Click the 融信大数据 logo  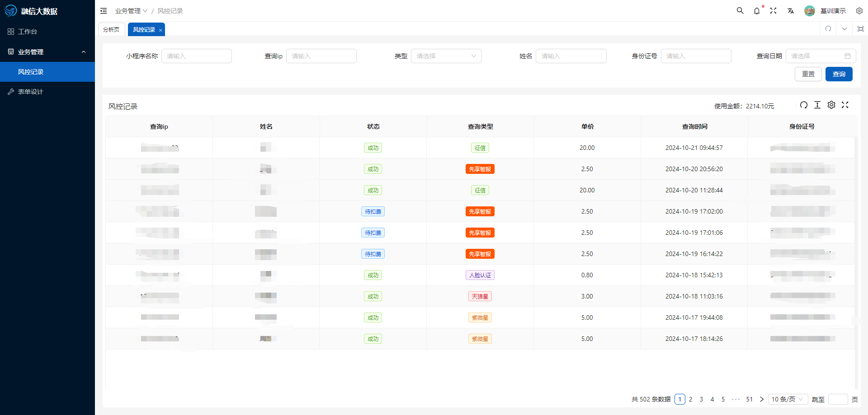point(31,11)
